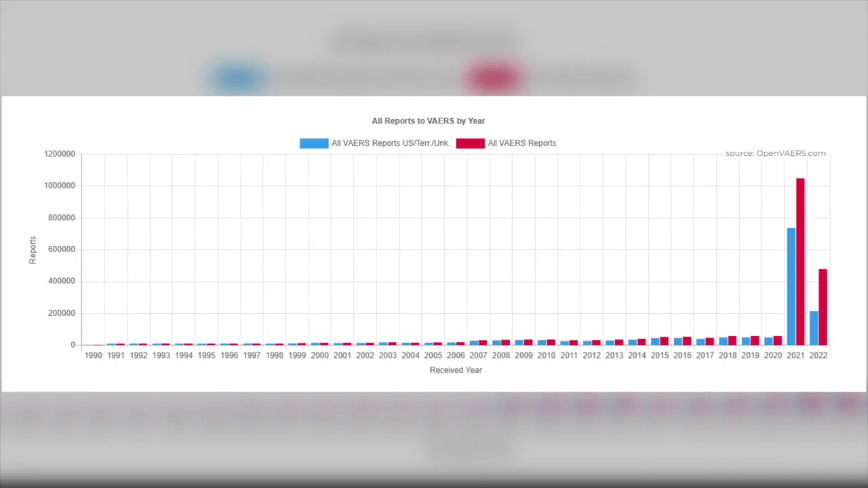Select the red 2022 bar

coord(823,307)
